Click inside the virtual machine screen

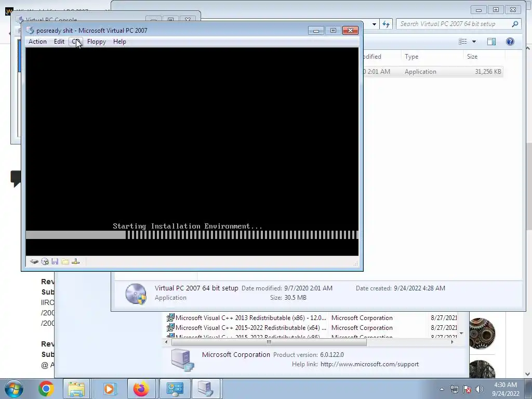pos(192,151)
